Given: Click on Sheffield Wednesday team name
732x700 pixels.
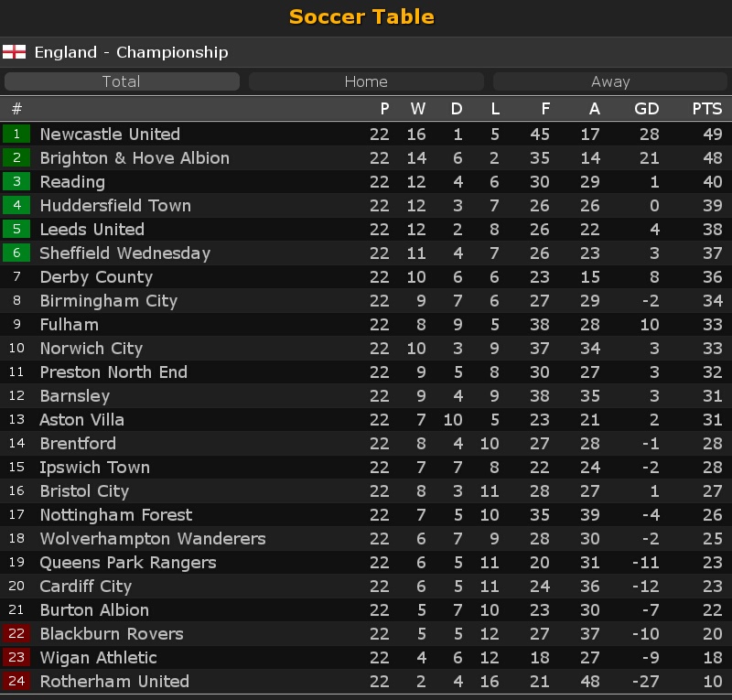Looking at the screenshot, I should [125, 253].
